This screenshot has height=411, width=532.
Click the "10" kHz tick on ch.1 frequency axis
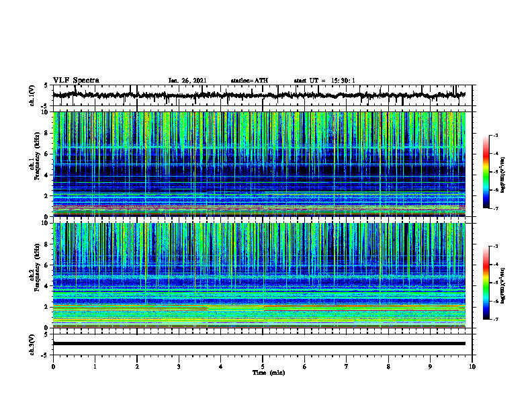45,112
